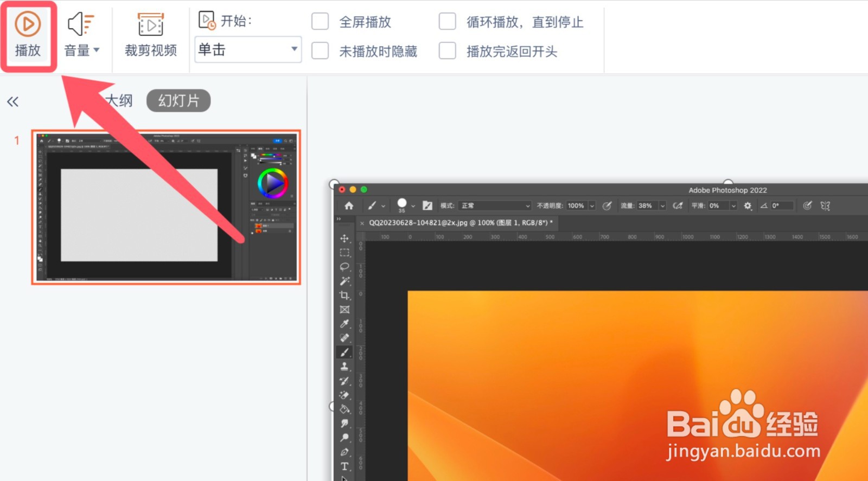Screen dimensions: 868x481
Task: Select the QQ20230628-104821@2x.jpg document tab
Action: click(461, 222)
